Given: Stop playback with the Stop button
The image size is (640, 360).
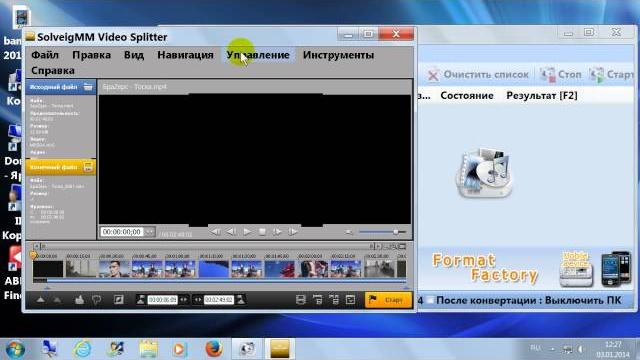Looking at the screenshot, I should pos(262,231).
